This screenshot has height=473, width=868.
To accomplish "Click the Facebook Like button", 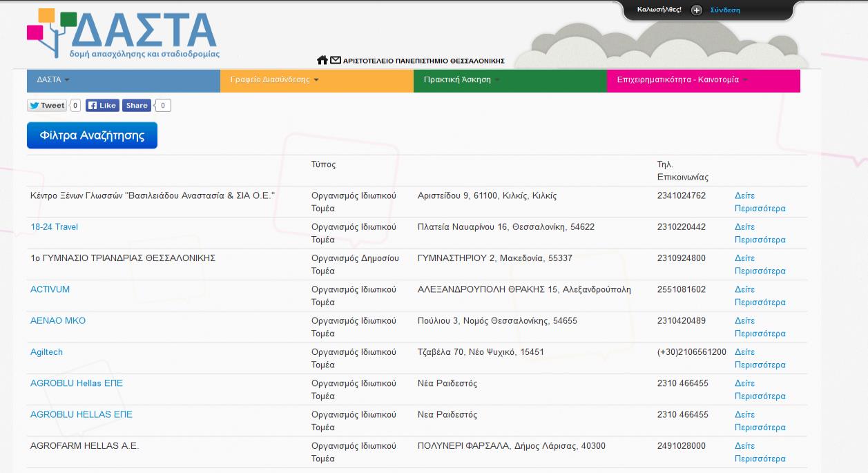I will [x=102, y=106].
